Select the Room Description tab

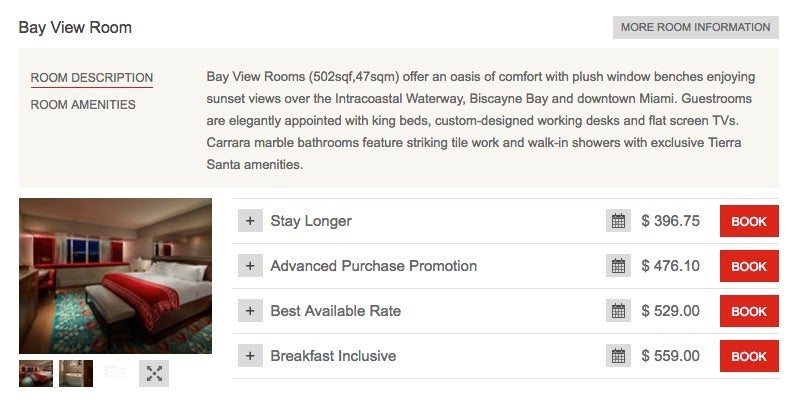point(92,78)
